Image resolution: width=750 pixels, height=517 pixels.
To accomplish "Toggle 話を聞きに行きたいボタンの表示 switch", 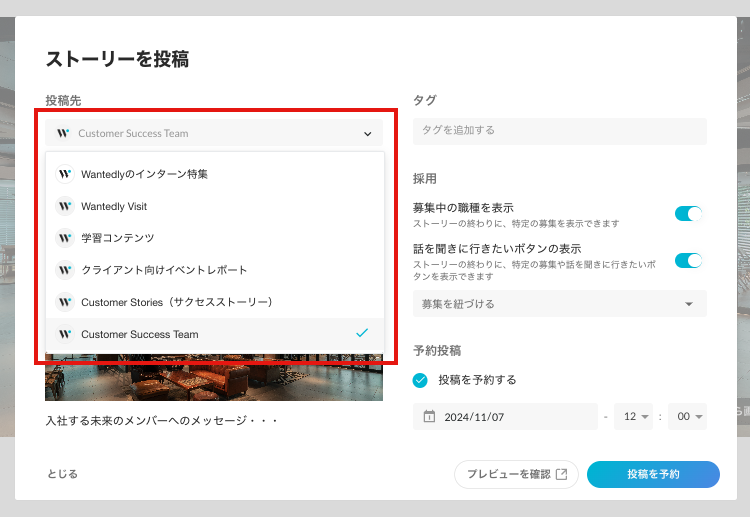I will [x=688, y=261].
